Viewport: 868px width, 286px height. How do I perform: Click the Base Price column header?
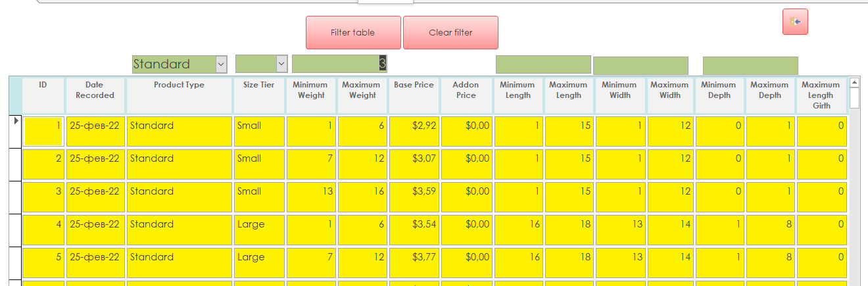tap(414, 95)
